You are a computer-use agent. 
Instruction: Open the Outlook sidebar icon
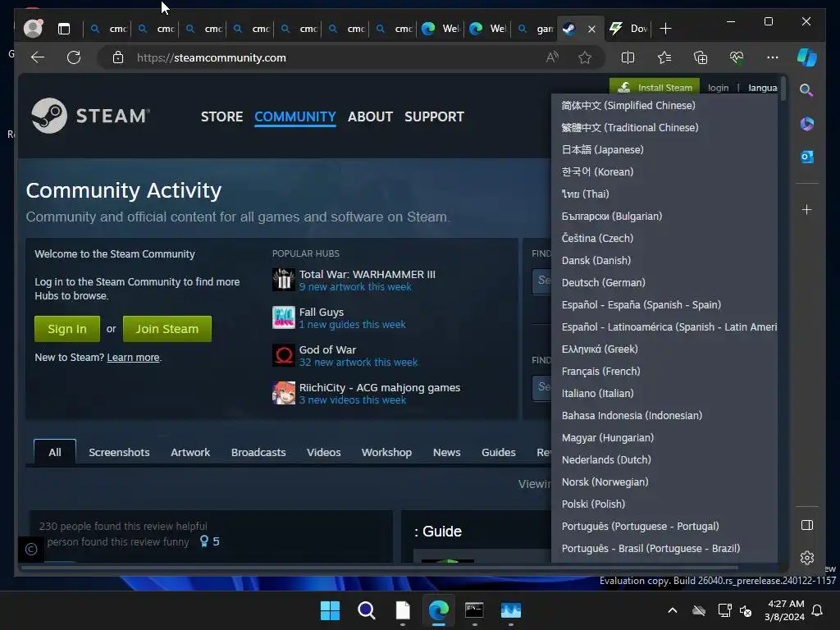tap(807, 157)
